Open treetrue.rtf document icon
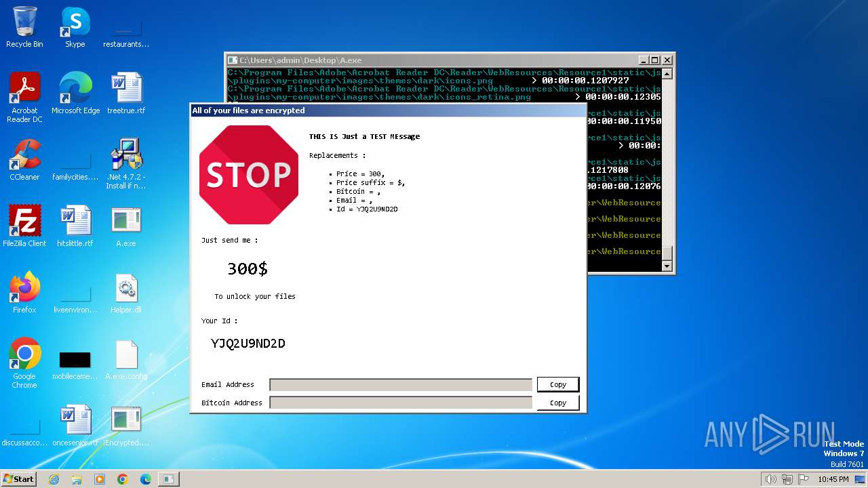 click(126, 94)
